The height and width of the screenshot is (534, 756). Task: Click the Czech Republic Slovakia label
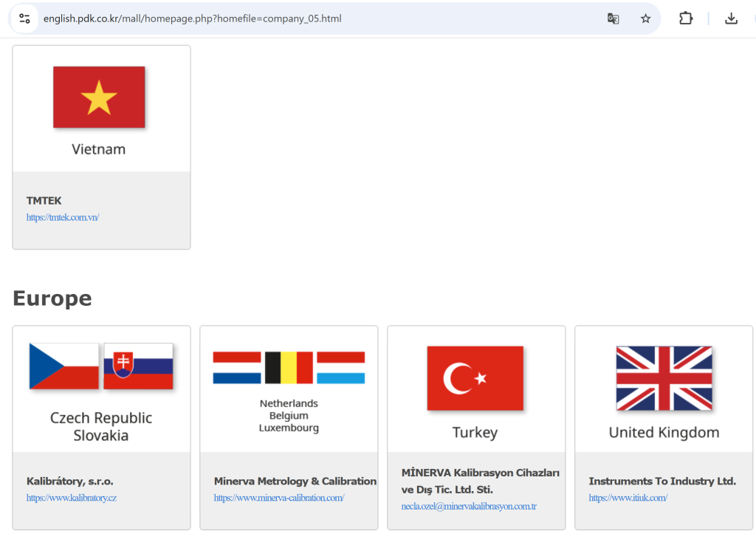click(x=100, y=426)
